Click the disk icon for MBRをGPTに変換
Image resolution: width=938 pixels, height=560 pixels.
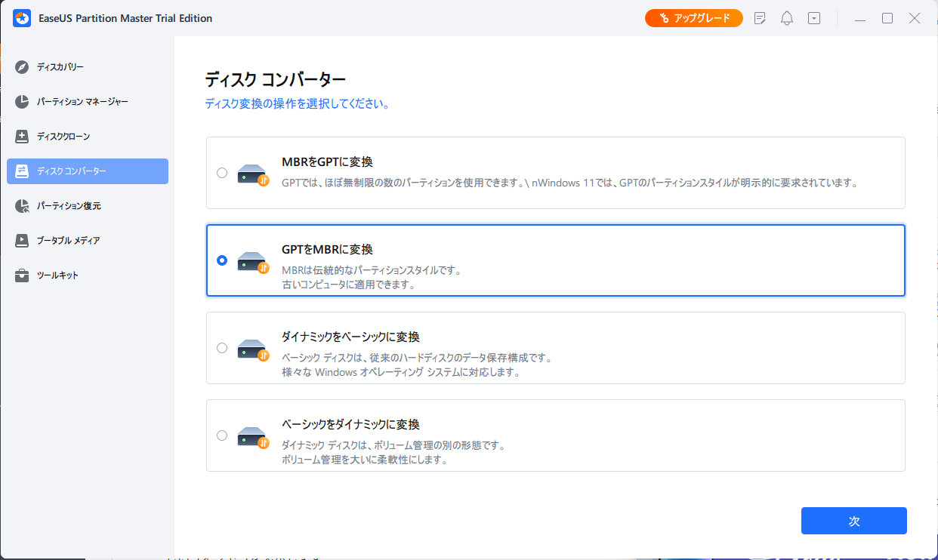click(x=251, y=174)
